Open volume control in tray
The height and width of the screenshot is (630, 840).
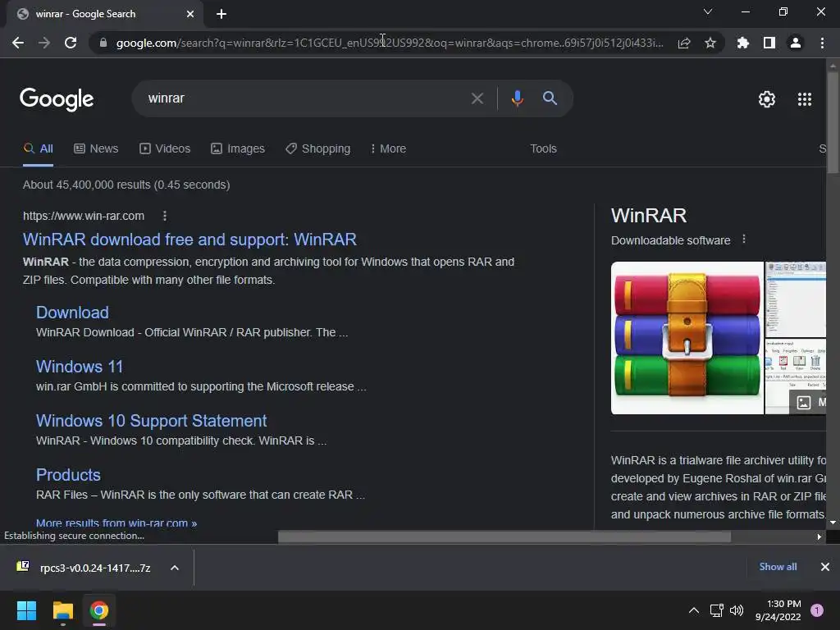tap(737, 610)
